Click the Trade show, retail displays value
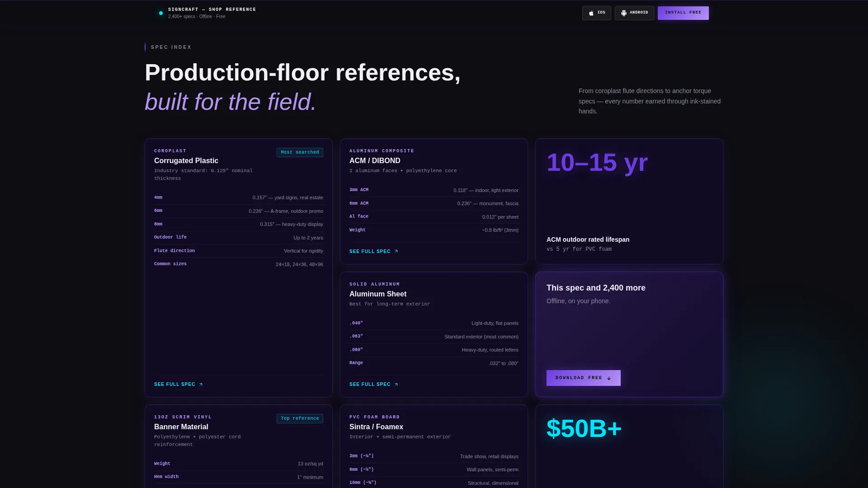868x488 pixels. point(489,456)
